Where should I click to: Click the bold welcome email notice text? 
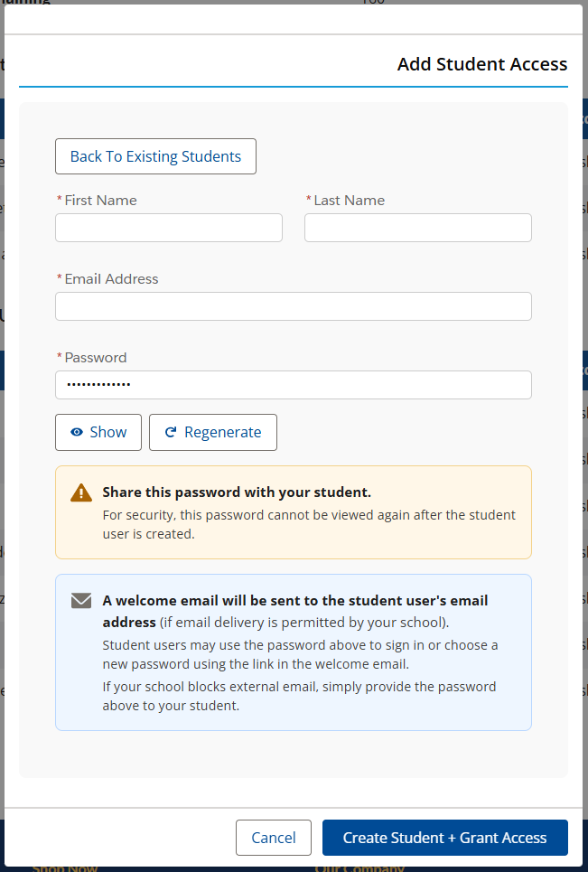(295, 611)
